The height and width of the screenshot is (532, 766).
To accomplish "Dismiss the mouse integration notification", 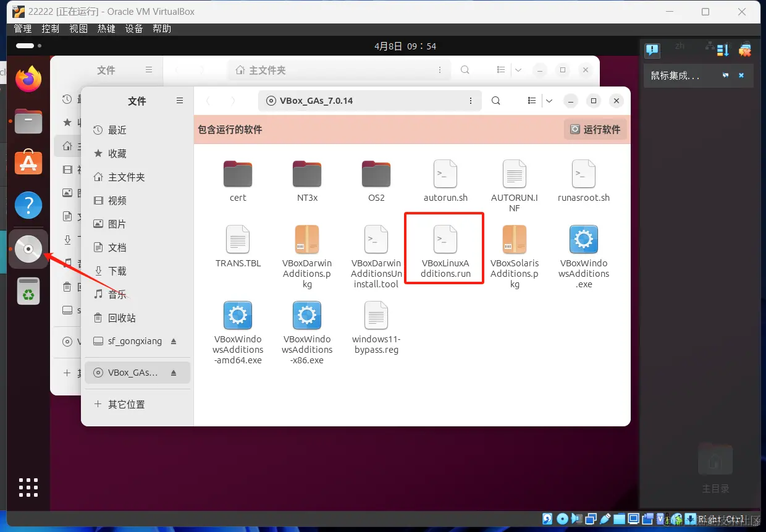I will coord(741,75).
